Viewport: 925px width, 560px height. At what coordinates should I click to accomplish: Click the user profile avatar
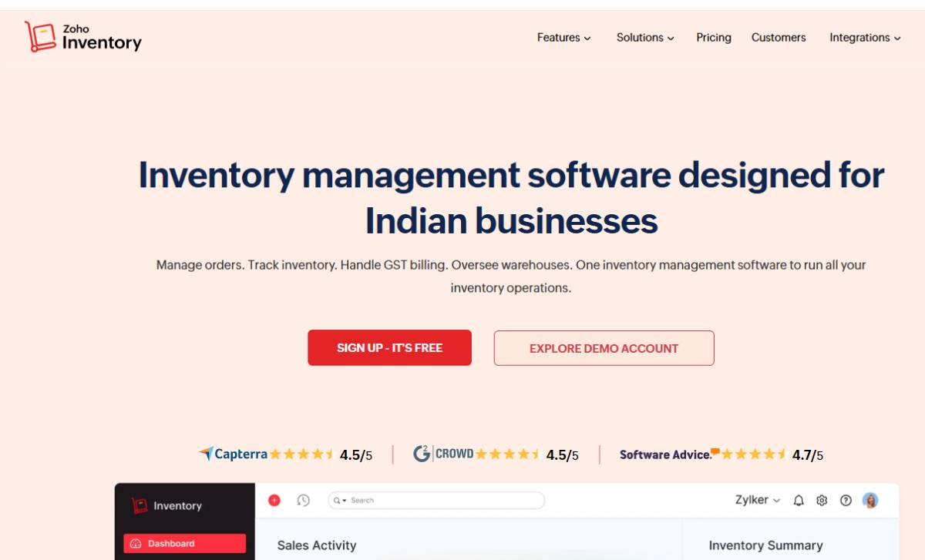point(870,500)
